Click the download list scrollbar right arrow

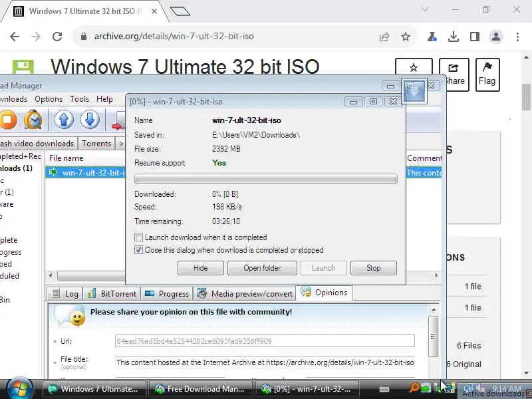[x=436, y=275]
